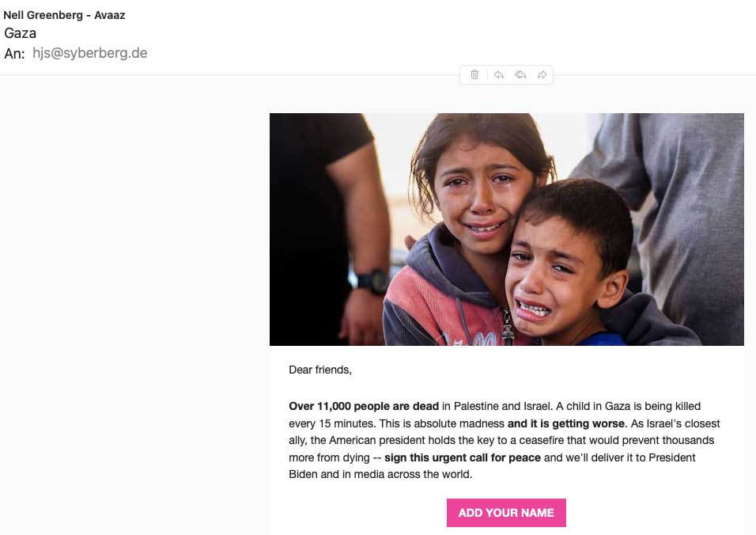
Task: Open the 'sign this urgent call for peace' link
Action: 463,457
